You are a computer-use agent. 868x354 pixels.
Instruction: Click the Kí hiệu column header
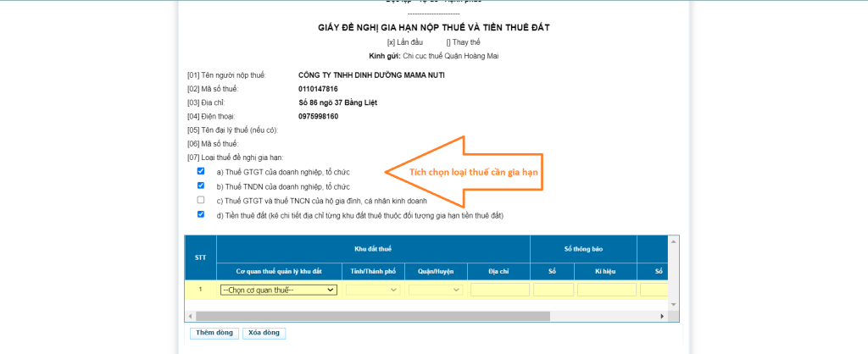605,272
